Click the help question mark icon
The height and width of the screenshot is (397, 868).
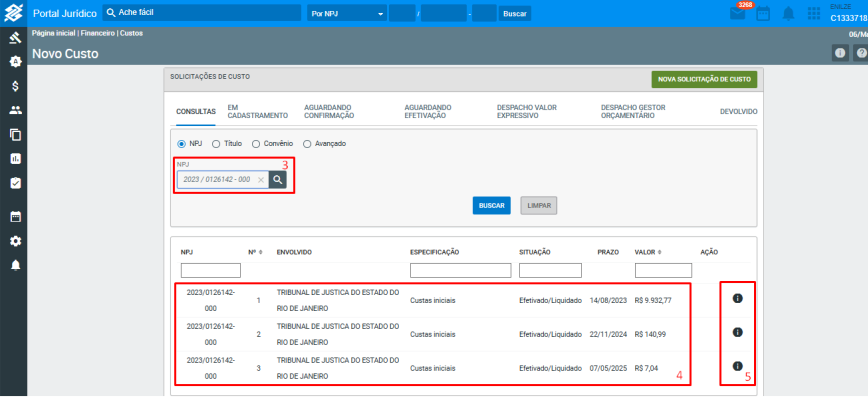coord(861,53)
